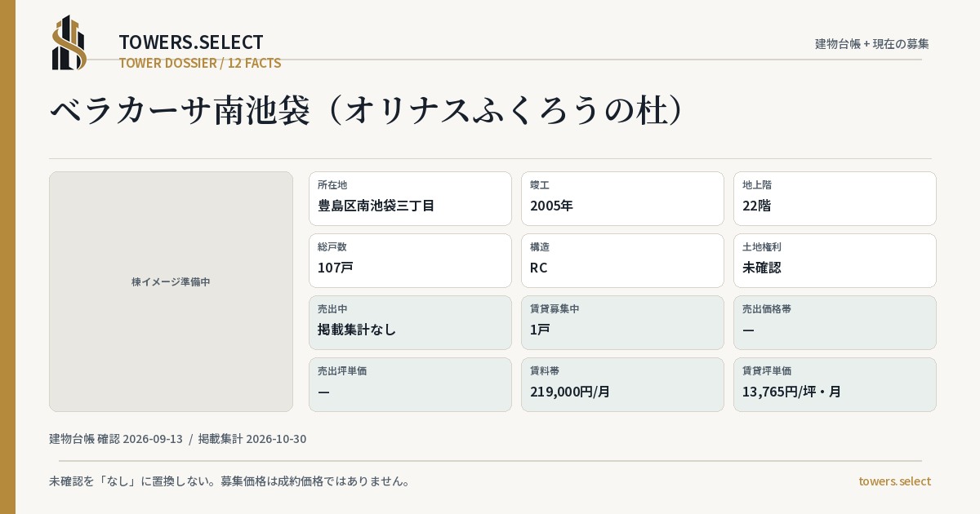The height and width of the screenshot is (514, 980).
Task: Select the 総戸数 107戸 card
Action: point(410,260)
